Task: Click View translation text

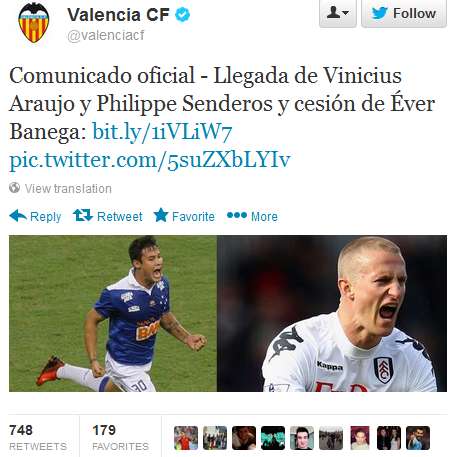Action: tap(68, 189)
